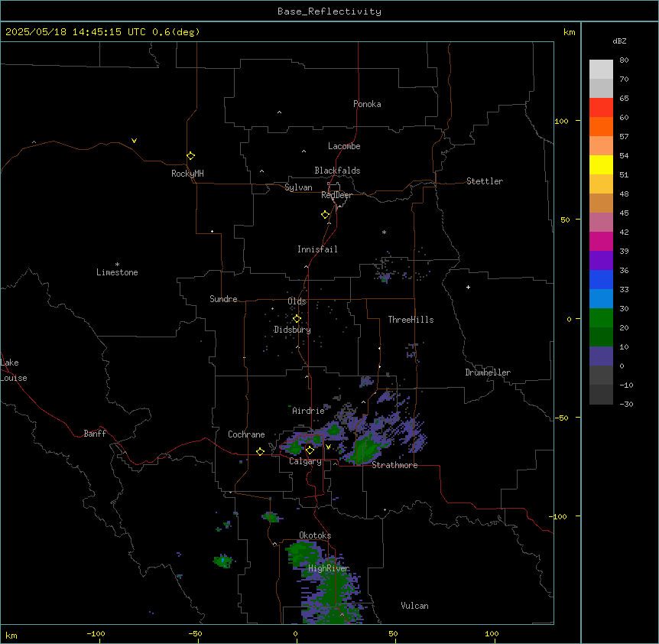
Task: Click the ThreeHills city label
Action: tap(411, 320)
